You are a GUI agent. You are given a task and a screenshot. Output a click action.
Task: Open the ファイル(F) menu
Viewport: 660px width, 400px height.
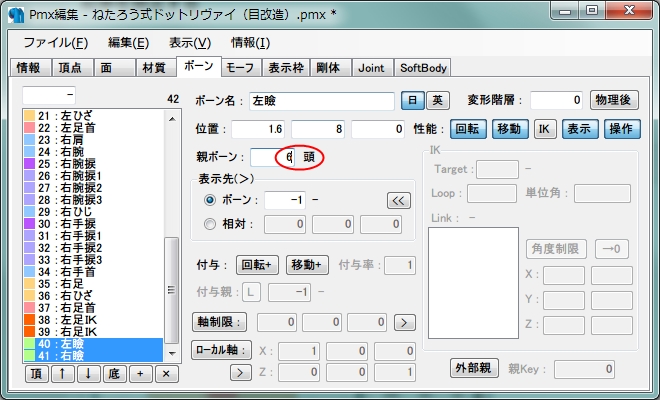coord(55,43)
